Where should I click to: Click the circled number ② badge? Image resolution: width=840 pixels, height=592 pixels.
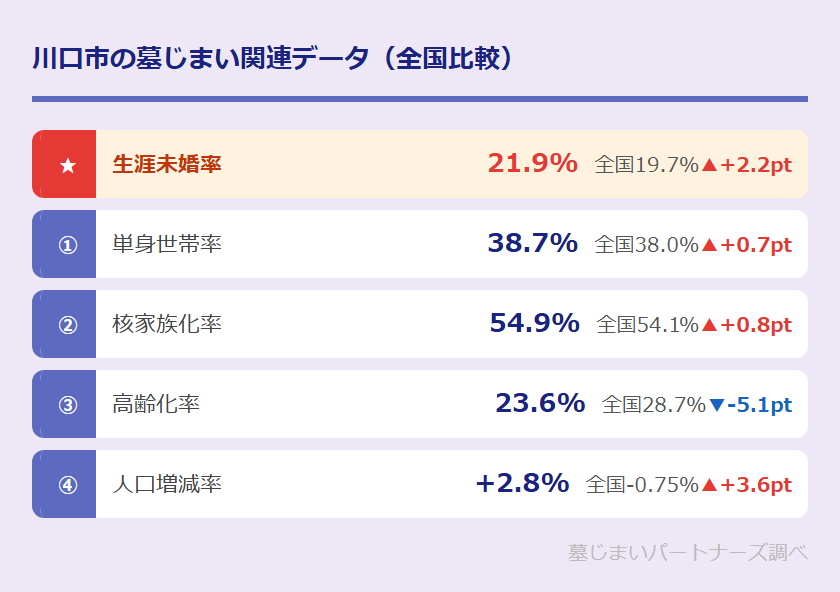[67, 325]
